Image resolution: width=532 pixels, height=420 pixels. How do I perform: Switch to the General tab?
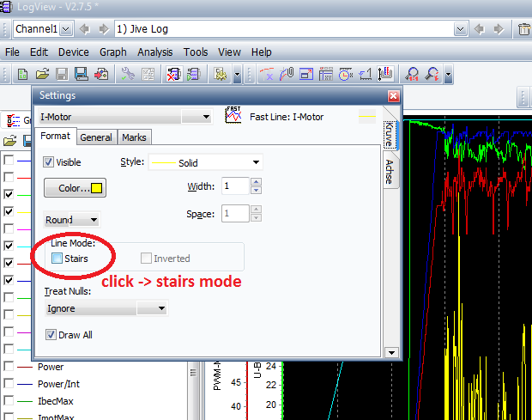click(96, 137)
